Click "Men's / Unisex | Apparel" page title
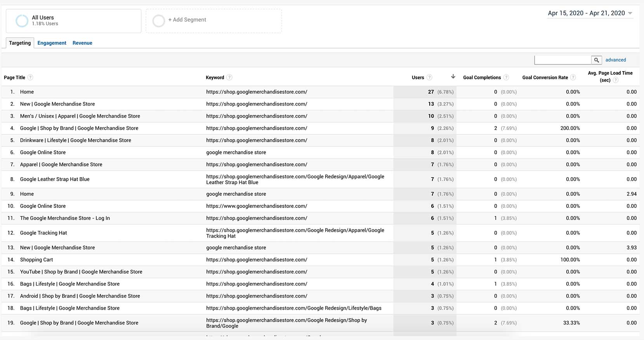 pos(80,116)
